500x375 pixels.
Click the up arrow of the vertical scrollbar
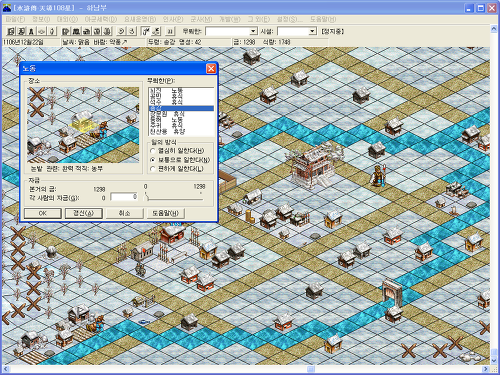pos(494,29)
